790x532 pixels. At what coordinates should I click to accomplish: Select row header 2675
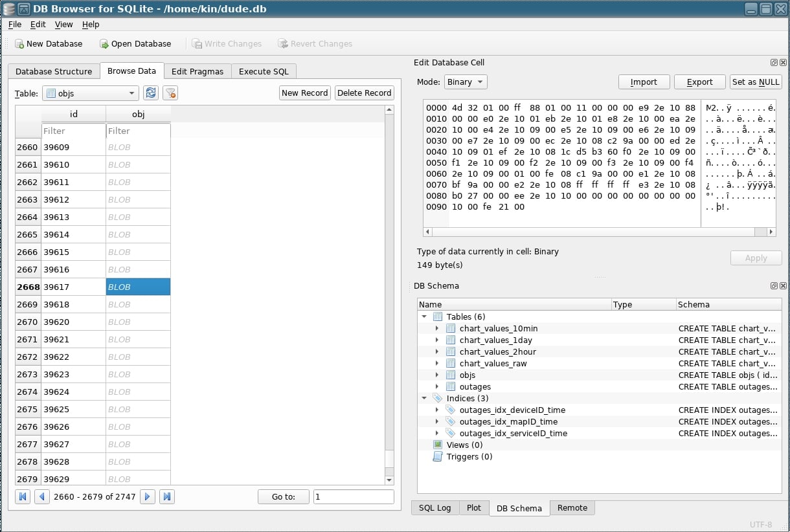(x=28, y=409)
